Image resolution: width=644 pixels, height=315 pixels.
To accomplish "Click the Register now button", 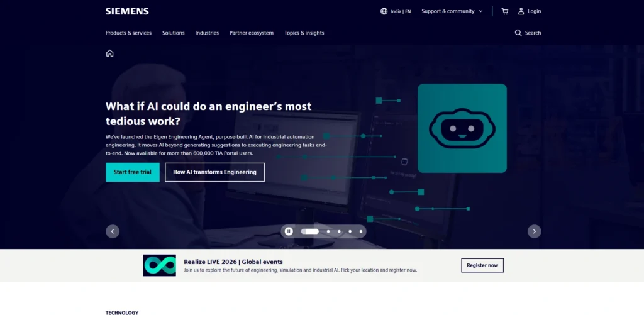I will [482, 265].
